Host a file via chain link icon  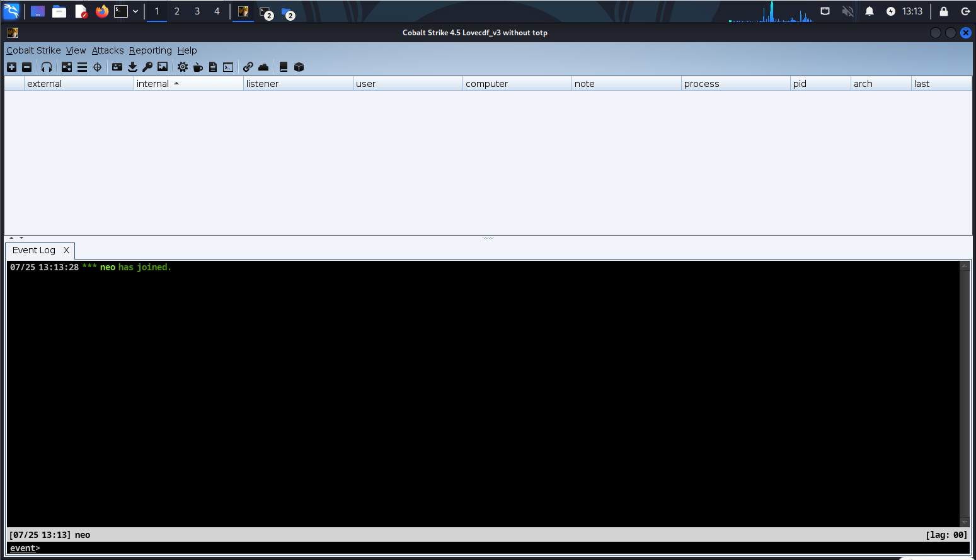coord(248,67)
